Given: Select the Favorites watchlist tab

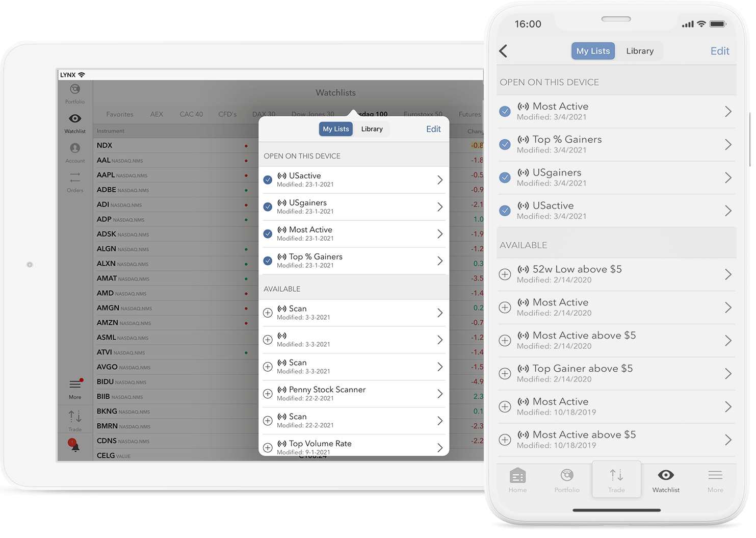Looking at the screenshot, I should click(x=120, y=114).
